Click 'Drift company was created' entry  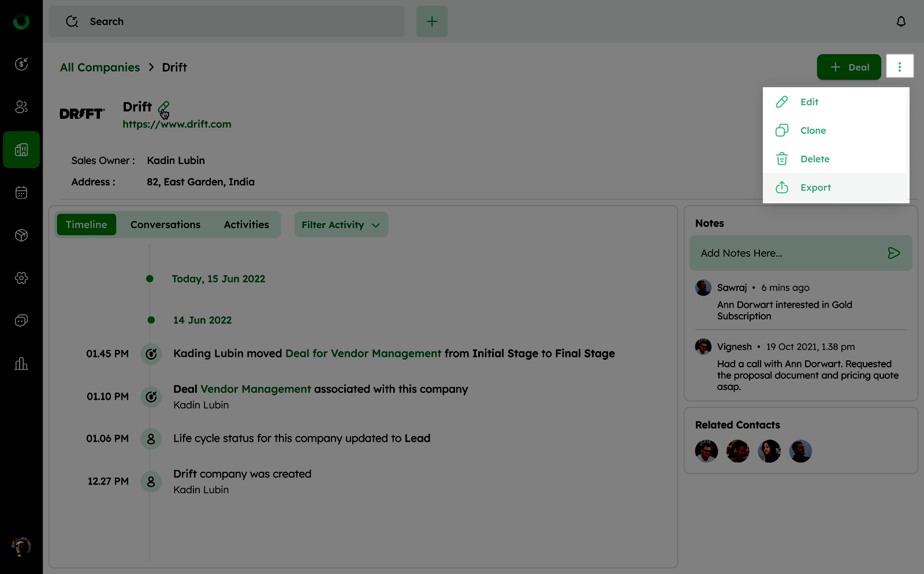point(243,474)
